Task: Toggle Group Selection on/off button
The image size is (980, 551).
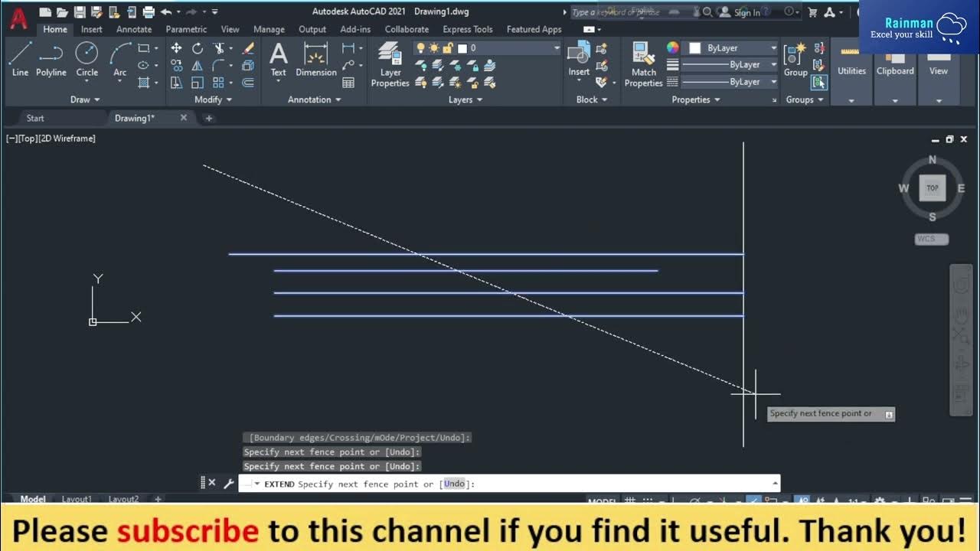Action: click(x=818, y=82)
